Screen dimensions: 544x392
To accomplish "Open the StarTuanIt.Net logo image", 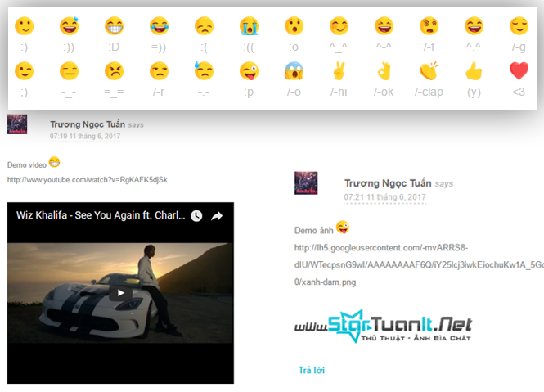I will click(383, 327).
